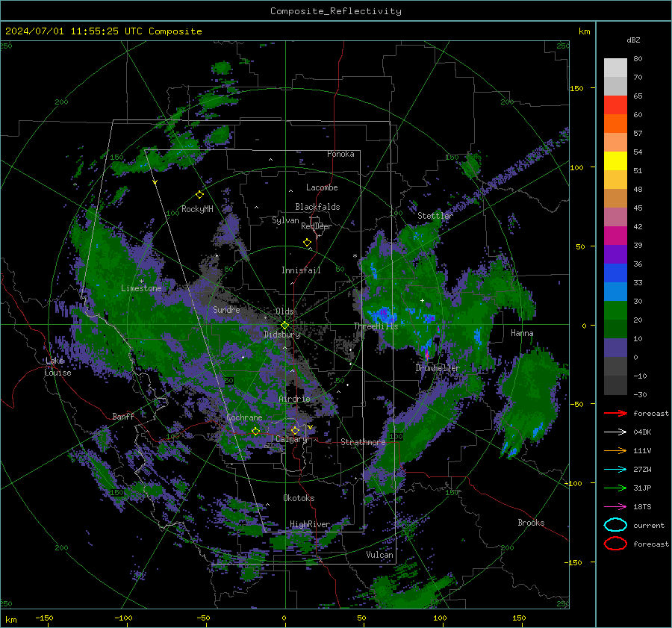This screenshot has width=672, height=628.
Task: Select the purple 10 dBZ color swatch
Action: click(x=615, y=347)
